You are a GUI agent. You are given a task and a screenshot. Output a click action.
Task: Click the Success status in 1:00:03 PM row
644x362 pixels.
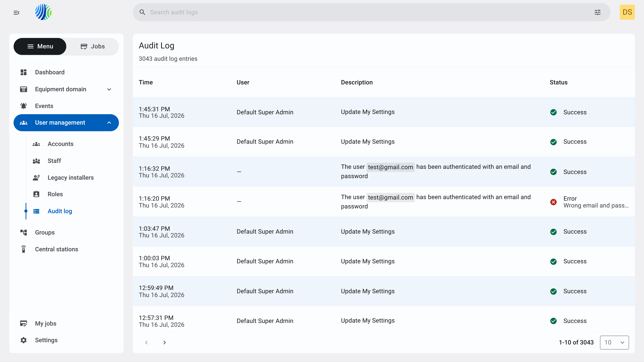575,261
